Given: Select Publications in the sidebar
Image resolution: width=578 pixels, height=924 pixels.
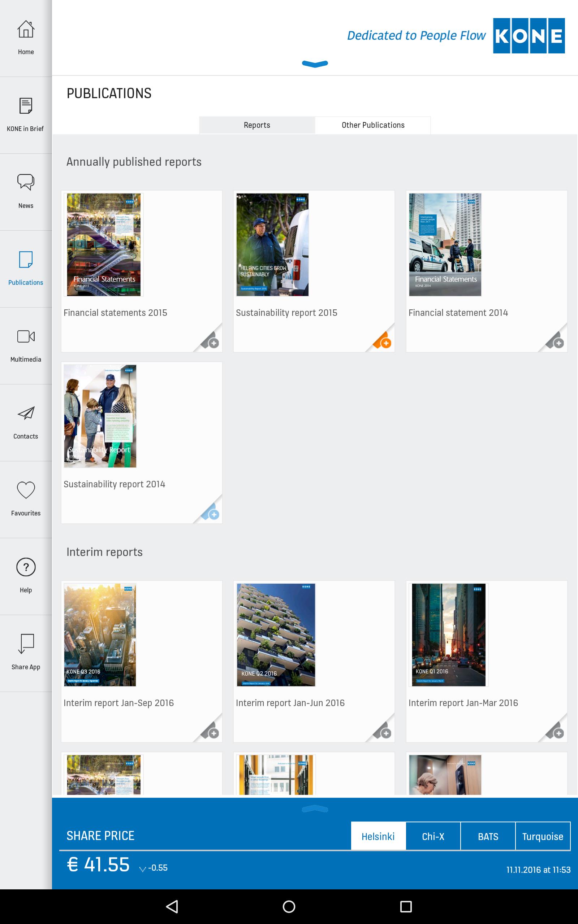Looking at the screenshot, I should [x=26, y=269].
